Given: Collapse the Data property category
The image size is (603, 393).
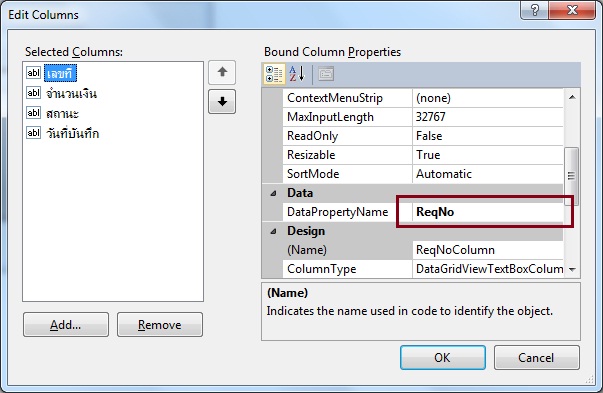Looking at the screenshot, I should (273, 193).
